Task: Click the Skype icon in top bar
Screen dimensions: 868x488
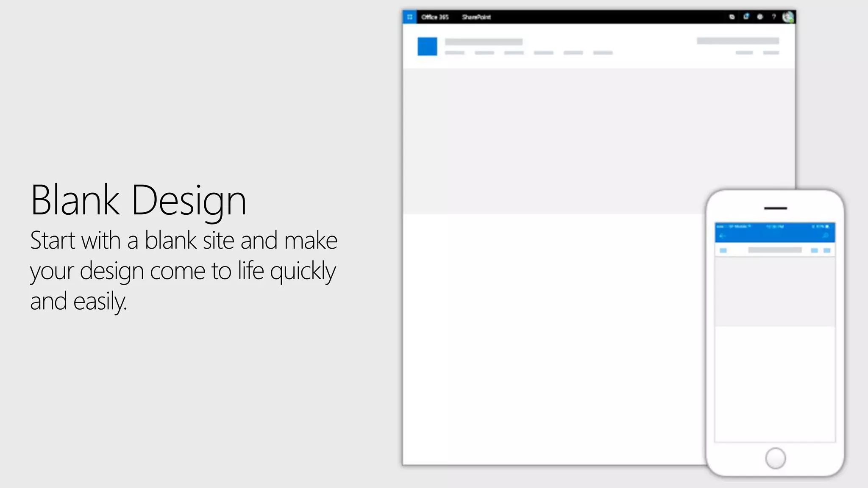Action: coord(732,17)
